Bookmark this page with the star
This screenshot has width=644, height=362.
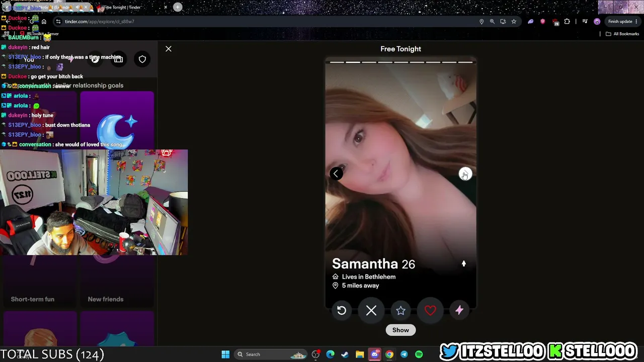[514, 22]
